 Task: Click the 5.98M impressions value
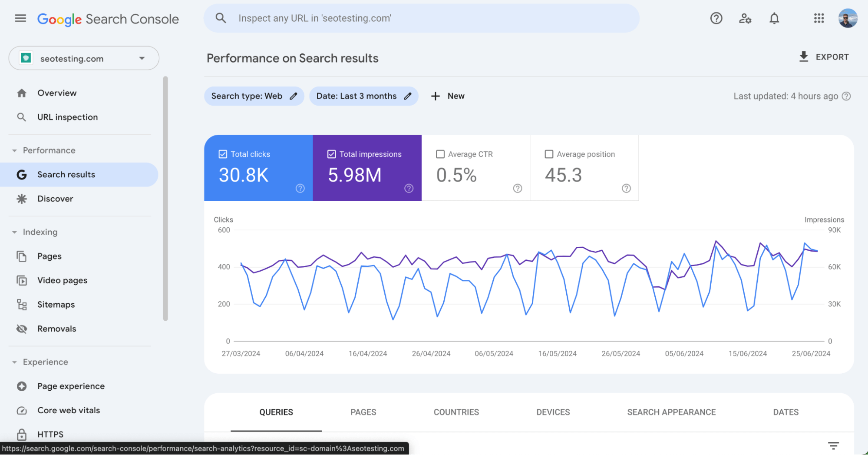354,175
